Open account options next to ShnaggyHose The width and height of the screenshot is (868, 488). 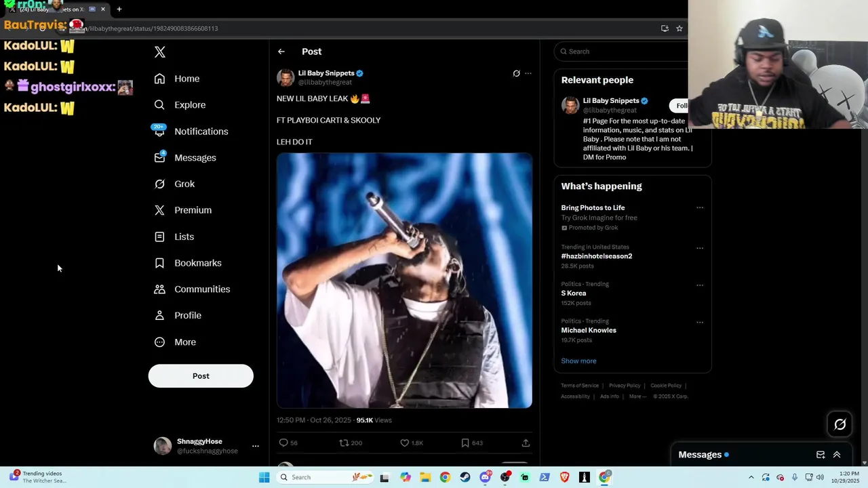256,446
